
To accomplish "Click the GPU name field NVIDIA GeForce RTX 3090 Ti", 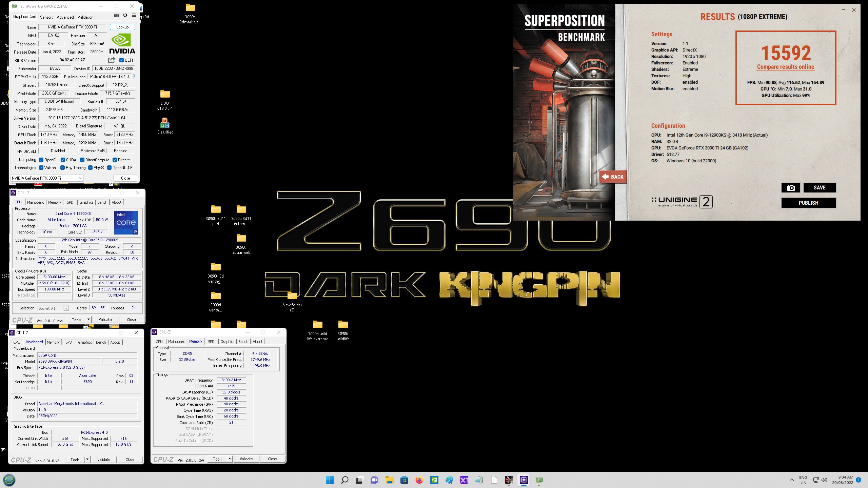I will coord(73,27).
